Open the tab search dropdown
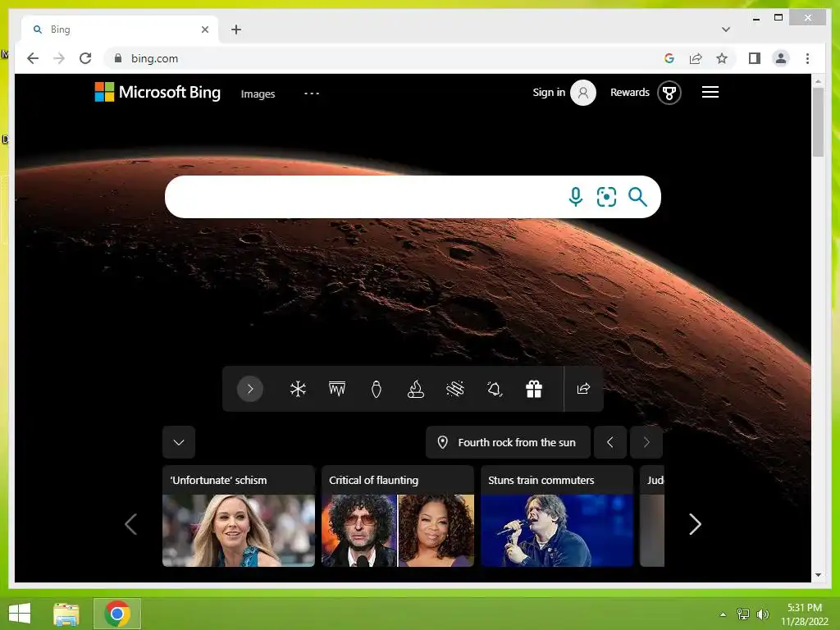Image resolution: width=840 pixels, height=630 pixels. point(726,30)
